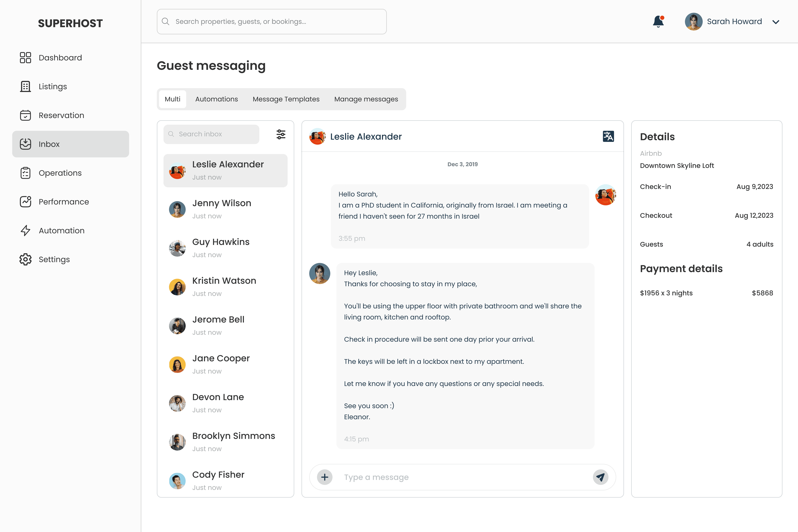This screenshot has height=532, width=798.
Task: Open inbox filter settings icon
Action: pos(281,134)
